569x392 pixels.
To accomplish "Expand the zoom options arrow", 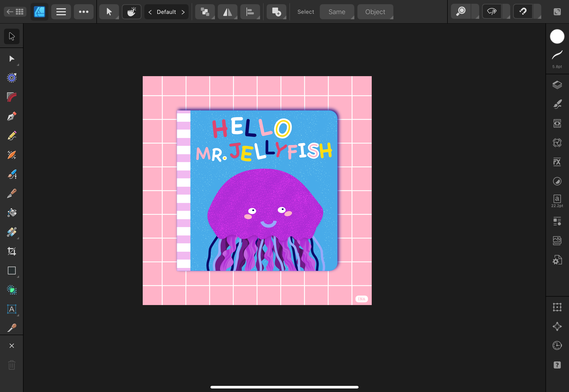I will pos(475,12).
